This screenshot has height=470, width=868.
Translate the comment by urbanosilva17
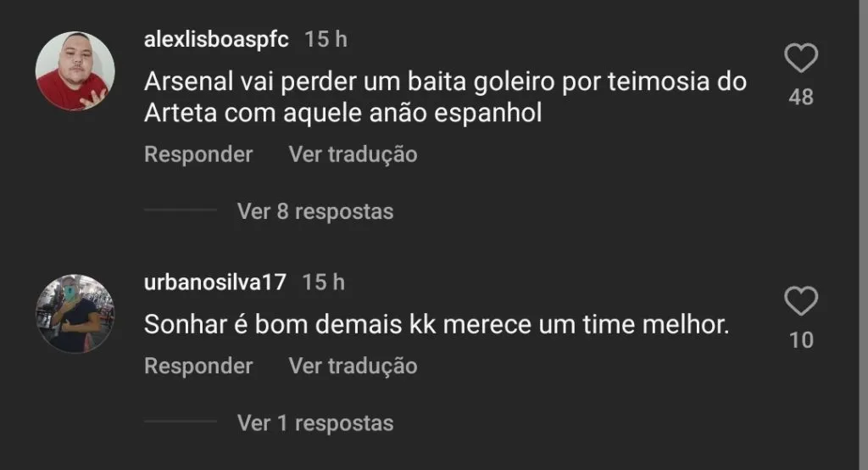353,366
